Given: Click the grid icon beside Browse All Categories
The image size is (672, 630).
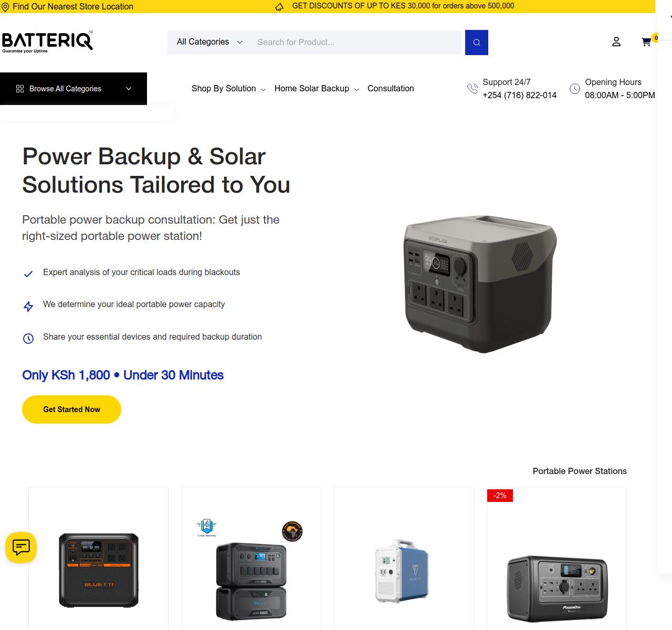Looking at the screenshot, I should pos(19,88).
